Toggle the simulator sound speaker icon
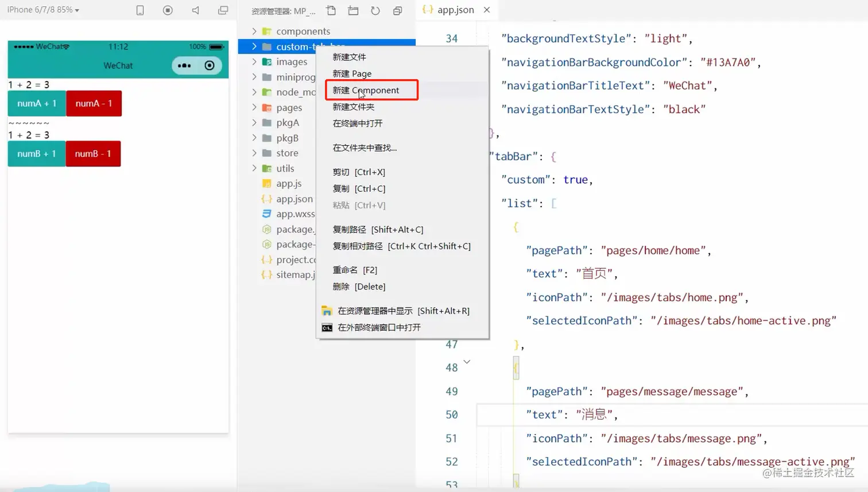The image size is (868, 492). 196,10
